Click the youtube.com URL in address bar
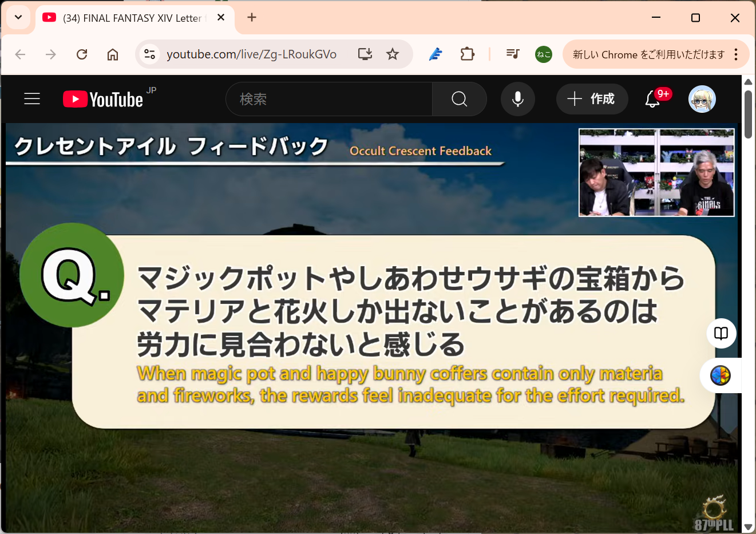This screenshot has height=534, width=756. (251, 54)
